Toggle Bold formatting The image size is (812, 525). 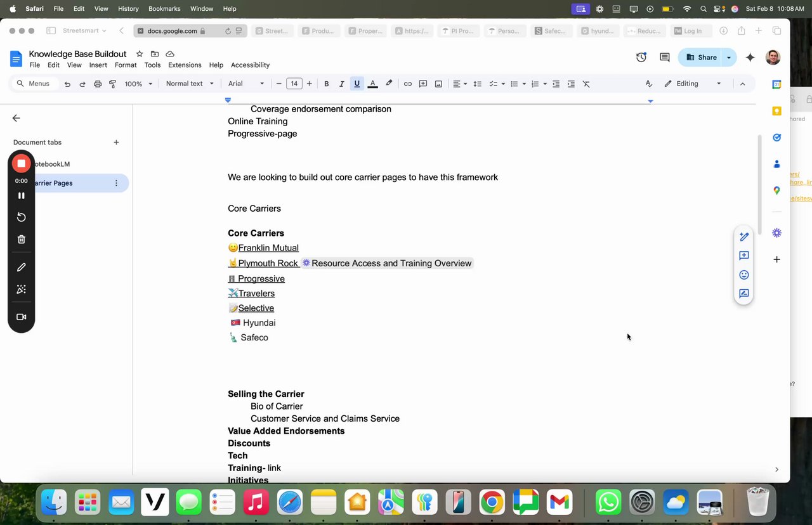pyautogui.click(x=327, y=84)
